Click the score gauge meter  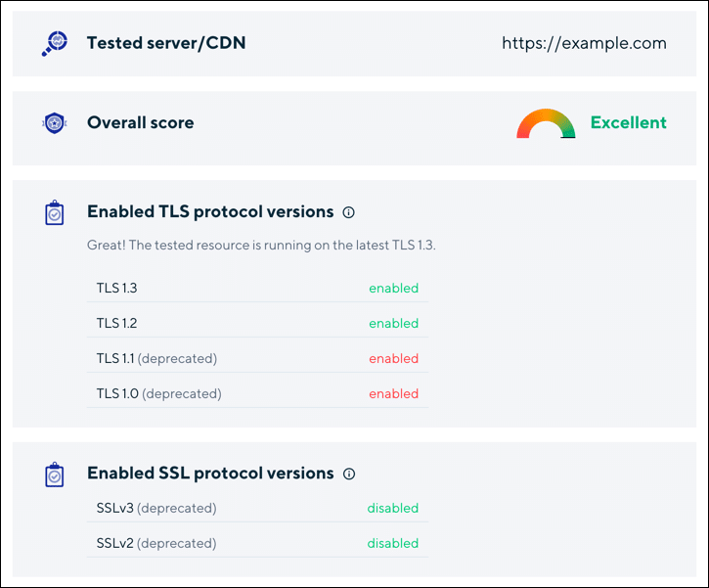point(546,124)
